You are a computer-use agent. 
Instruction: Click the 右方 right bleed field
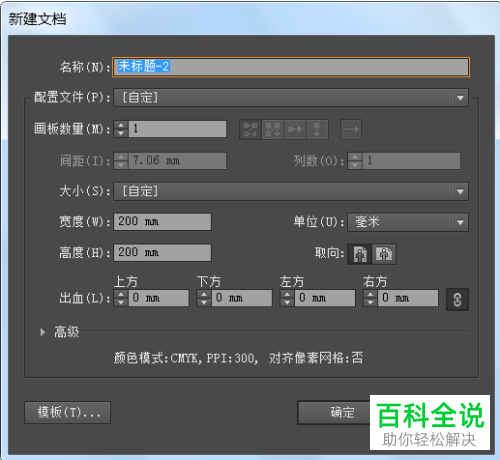408,298
